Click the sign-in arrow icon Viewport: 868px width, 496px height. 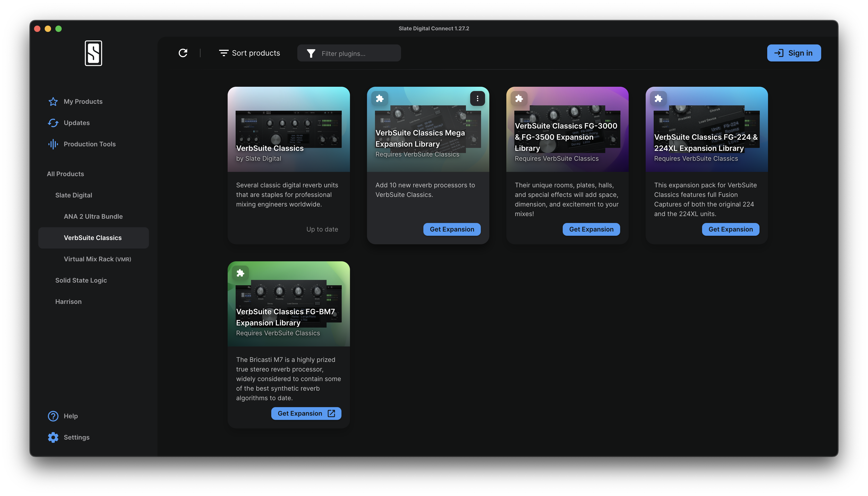click(779, 53)
